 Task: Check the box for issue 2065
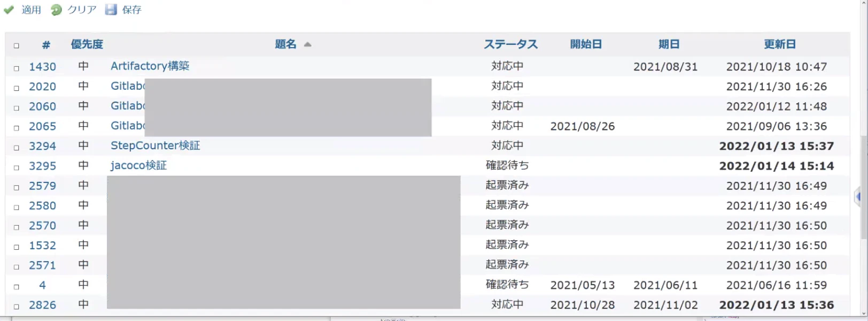point(16,127)
